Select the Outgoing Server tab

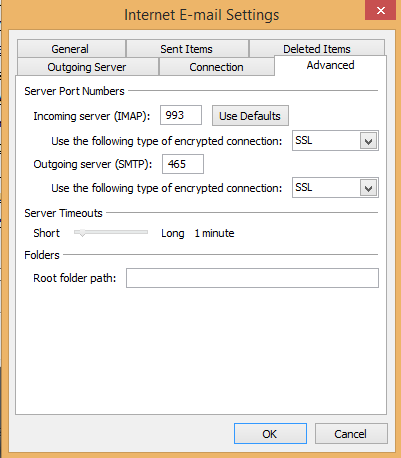[x=88, y=67]
